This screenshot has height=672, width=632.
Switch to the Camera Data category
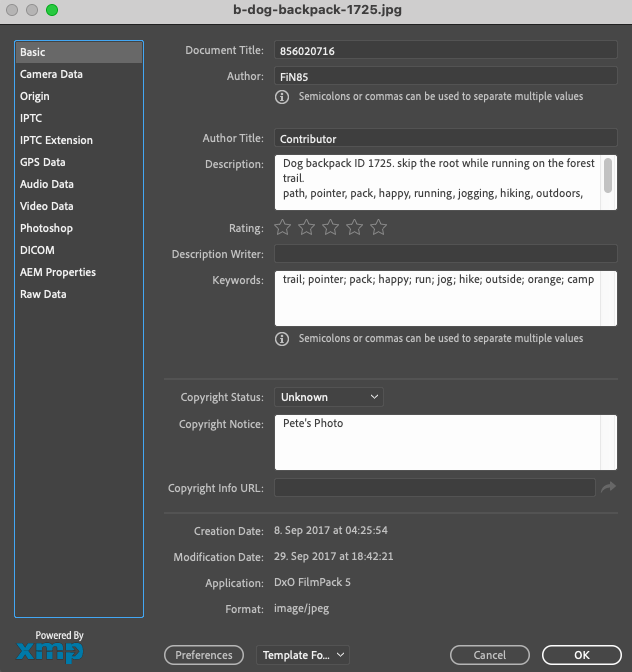(78, 74)
